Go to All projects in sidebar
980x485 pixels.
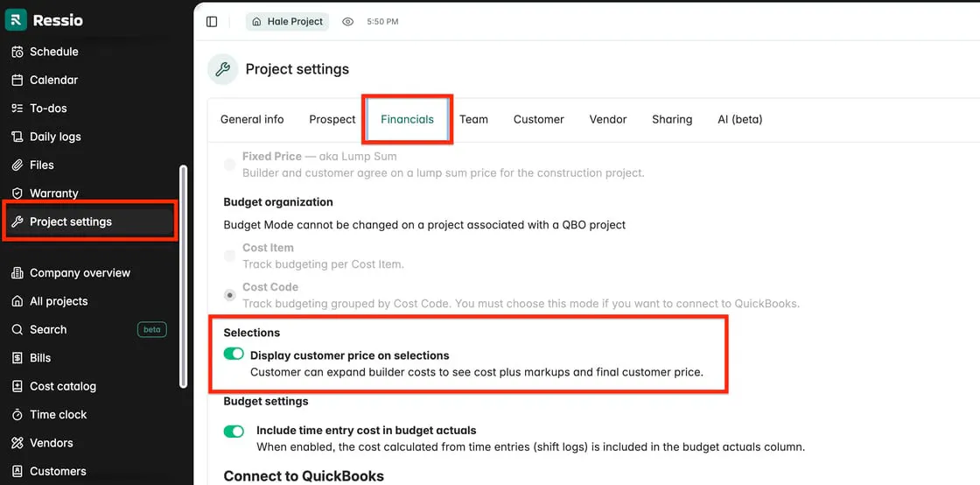[x=59, y=301]
